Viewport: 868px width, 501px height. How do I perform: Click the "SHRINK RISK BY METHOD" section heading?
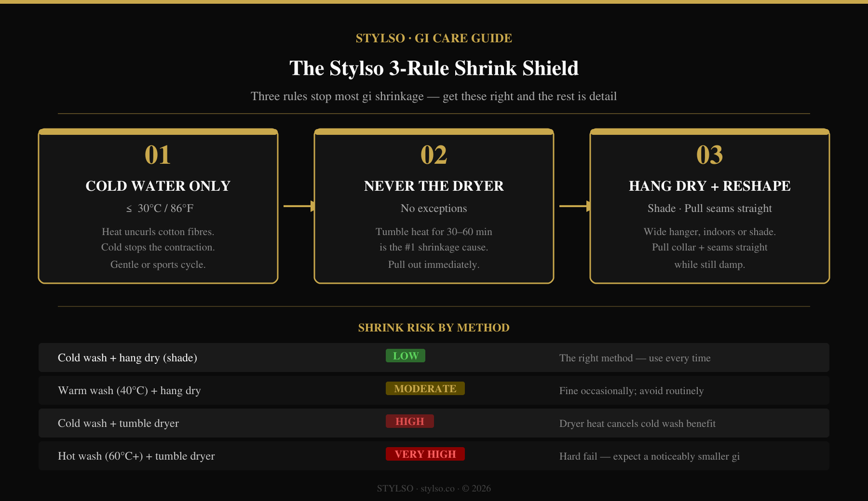(434, 327)
